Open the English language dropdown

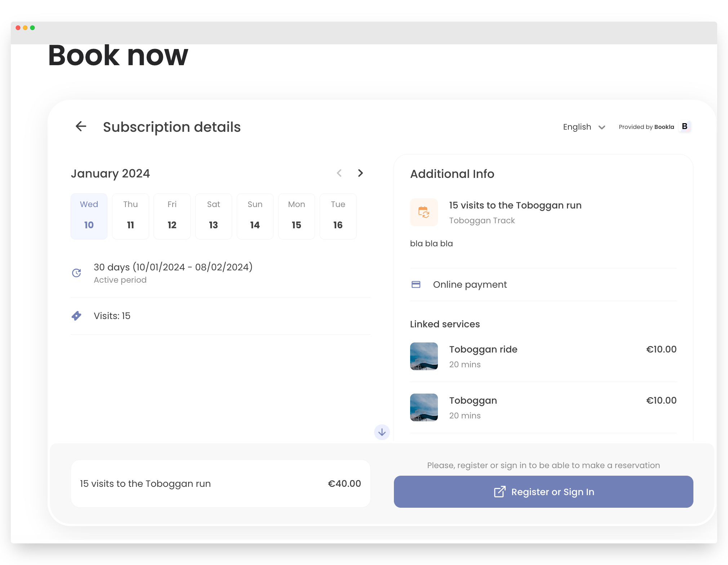click(x=577, y=127)
